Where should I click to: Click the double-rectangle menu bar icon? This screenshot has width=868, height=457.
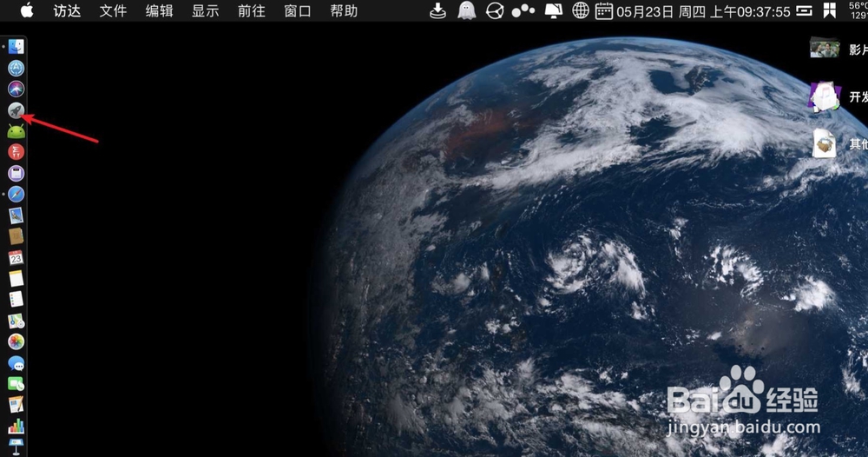[x=804, y=10]
